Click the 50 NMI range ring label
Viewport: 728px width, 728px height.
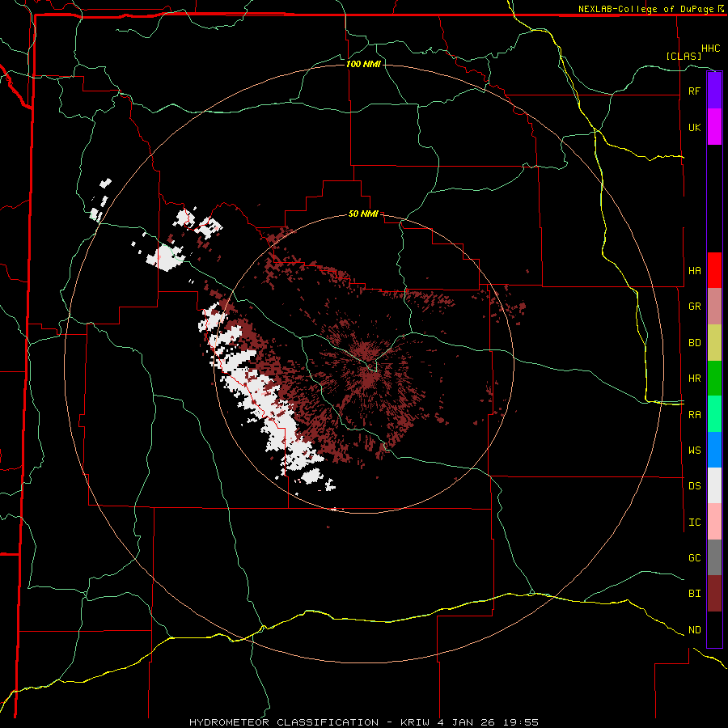pos(363,214)
